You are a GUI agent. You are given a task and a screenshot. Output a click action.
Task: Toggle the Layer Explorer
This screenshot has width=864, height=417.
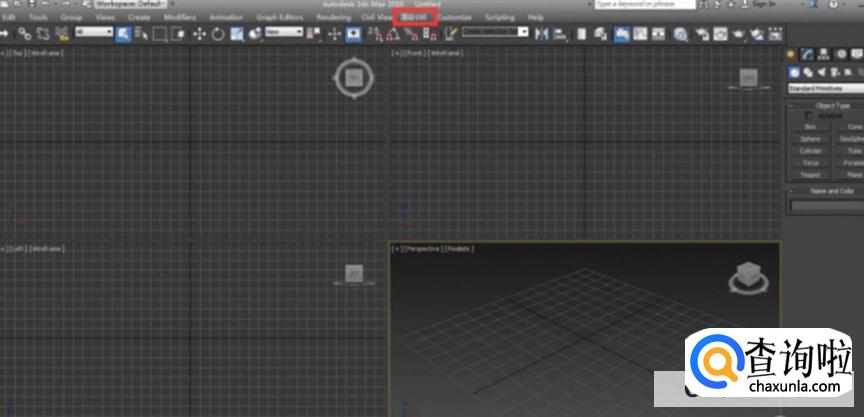point(601,34)
